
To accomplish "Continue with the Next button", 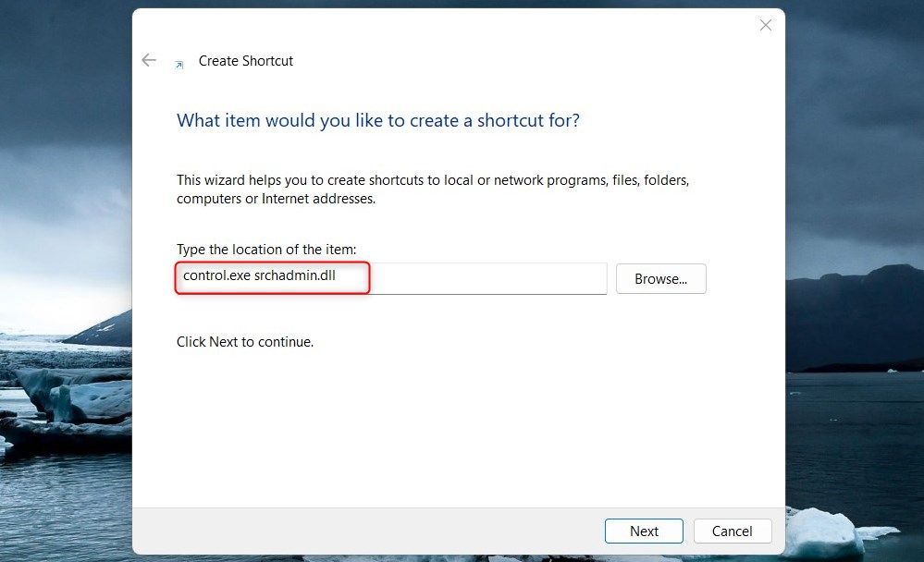I will coord(644,531).
